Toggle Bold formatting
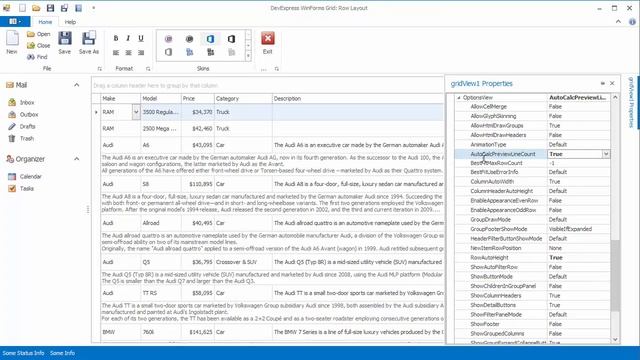 pyautogui.click(x=116, y=38)
